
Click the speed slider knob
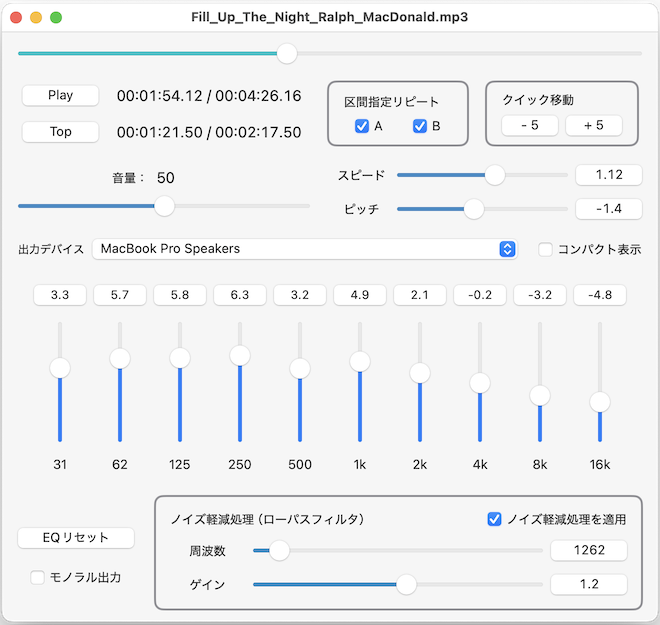point(495,175)
